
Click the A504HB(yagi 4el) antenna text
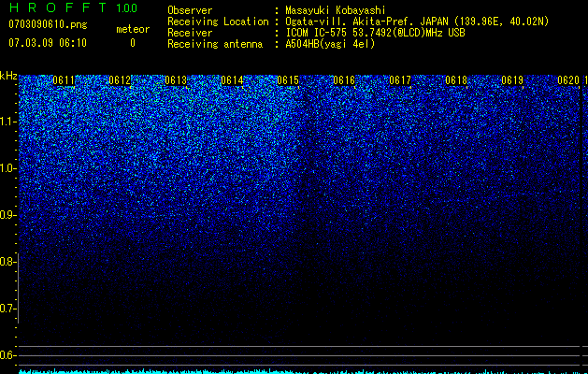pos(330,44)
